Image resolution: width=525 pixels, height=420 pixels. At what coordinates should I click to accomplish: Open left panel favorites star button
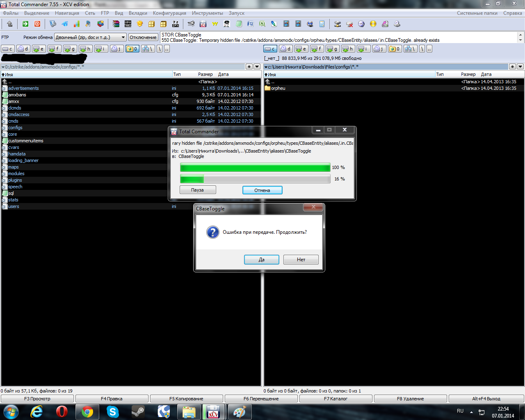(x=249, y=66)
